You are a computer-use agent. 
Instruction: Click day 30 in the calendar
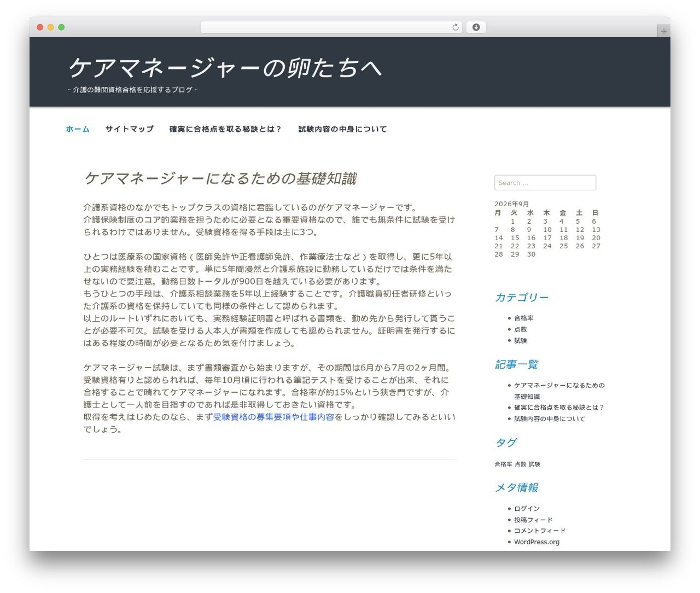531,254
